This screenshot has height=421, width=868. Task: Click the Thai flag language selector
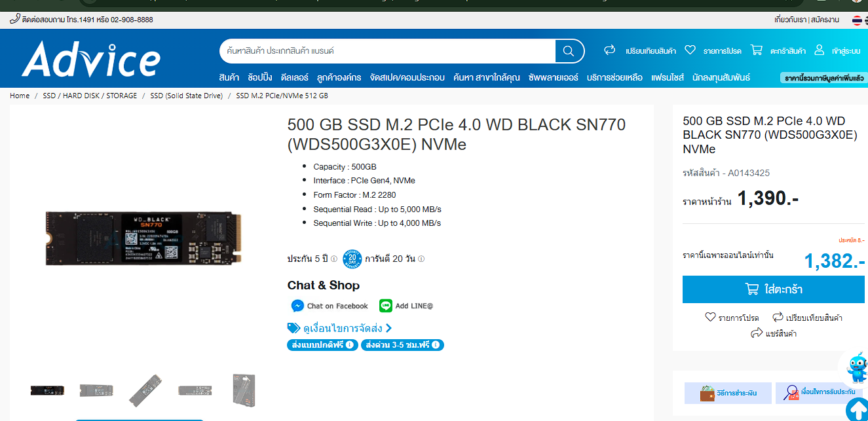point(857,20)
